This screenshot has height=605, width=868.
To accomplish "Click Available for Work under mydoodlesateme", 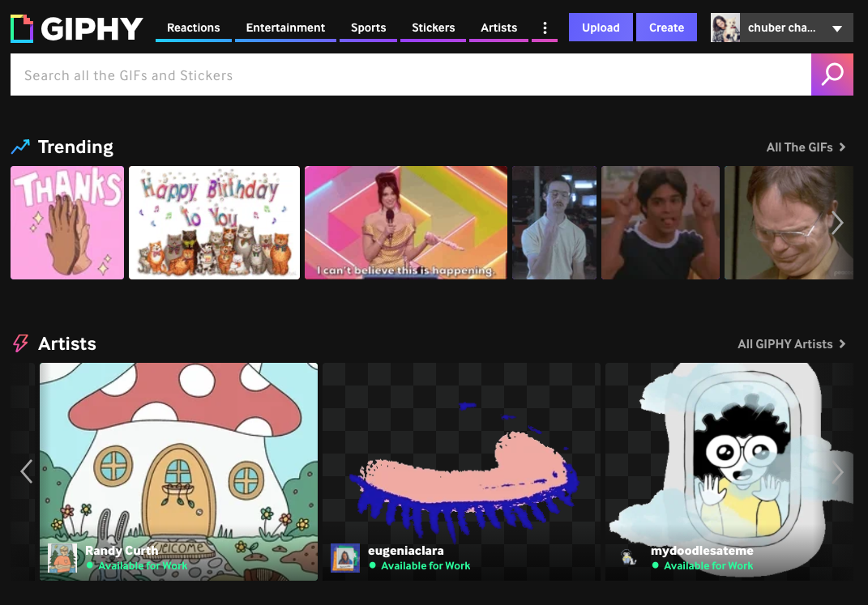I will pos(708,566).
